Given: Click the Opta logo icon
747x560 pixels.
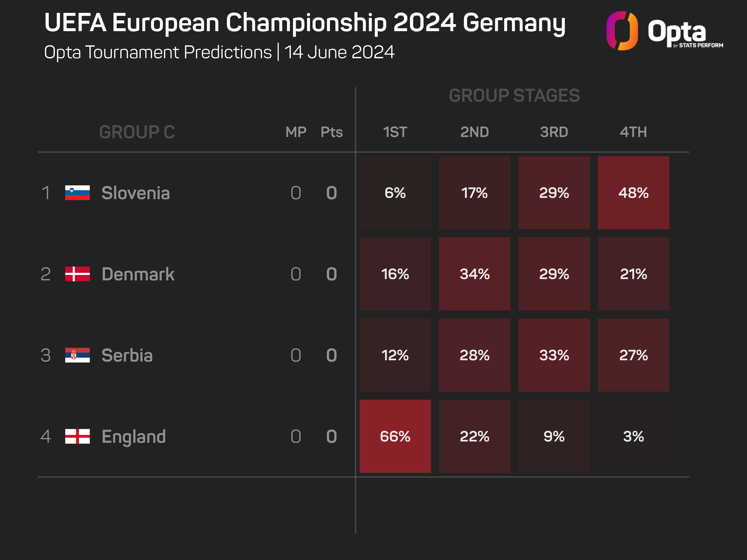Looking at the screenshot, I should tap(622, 31).
